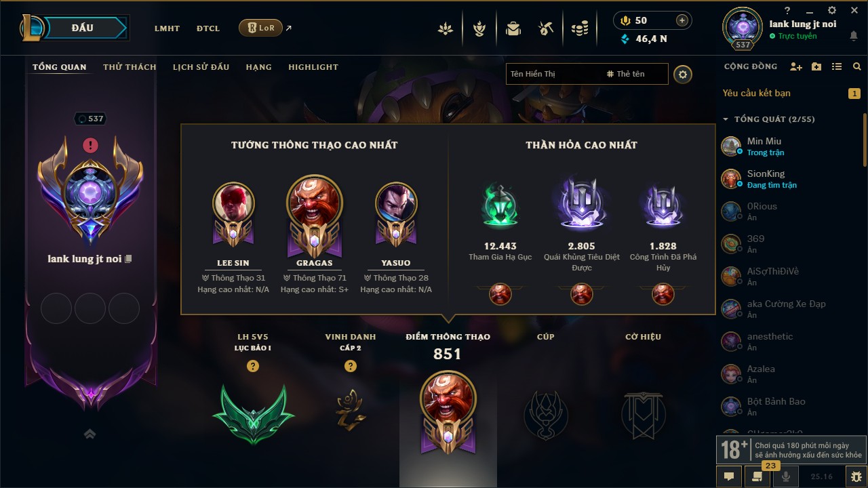
Task: Click the friends list search icon
Action: pos(857,66)
